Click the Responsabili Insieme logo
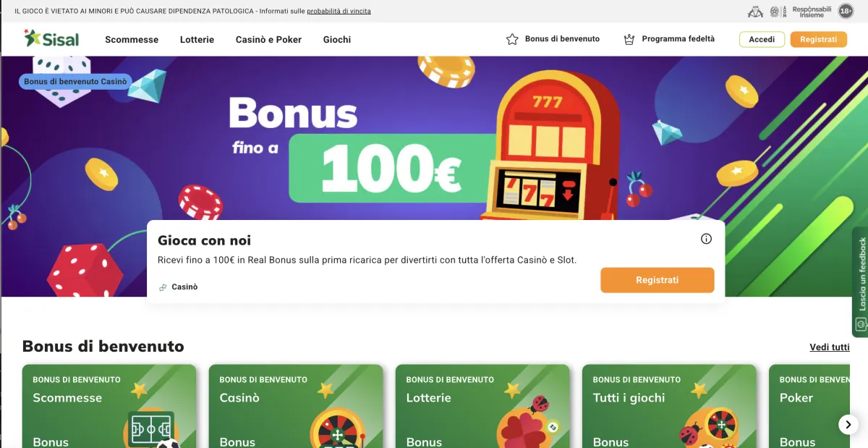 [x=812, y=11]
